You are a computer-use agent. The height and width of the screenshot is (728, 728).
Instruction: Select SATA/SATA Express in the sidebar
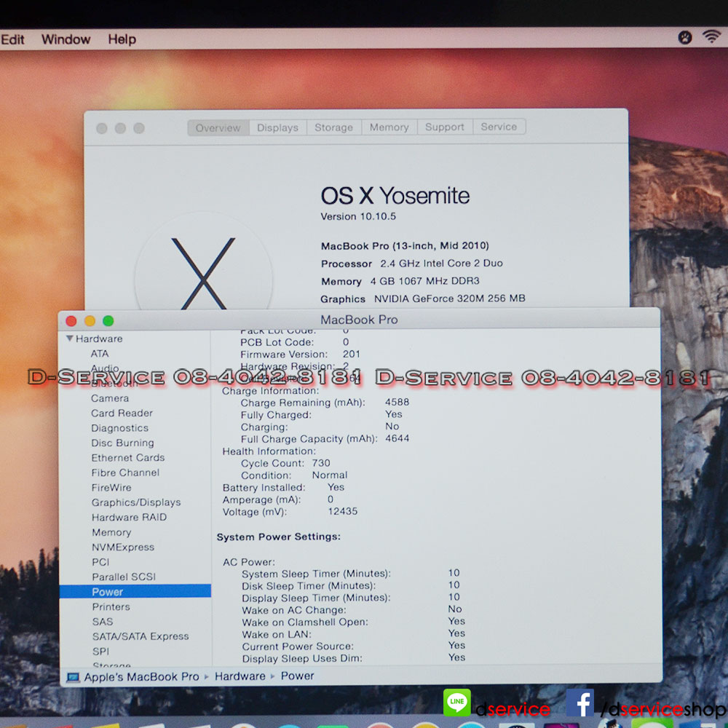pos(141,636)
